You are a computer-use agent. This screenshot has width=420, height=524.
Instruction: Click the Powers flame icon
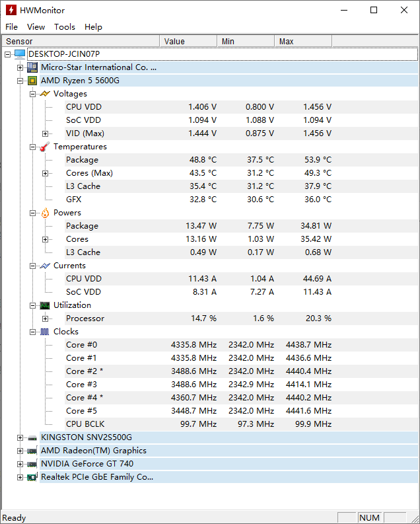click(45, 213)
